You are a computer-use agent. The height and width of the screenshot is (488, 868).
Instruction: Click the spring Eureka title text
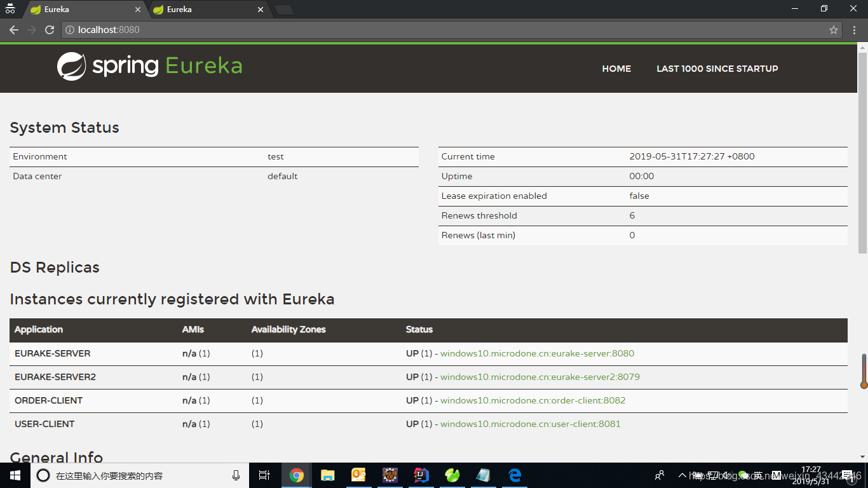click(167, 66)
